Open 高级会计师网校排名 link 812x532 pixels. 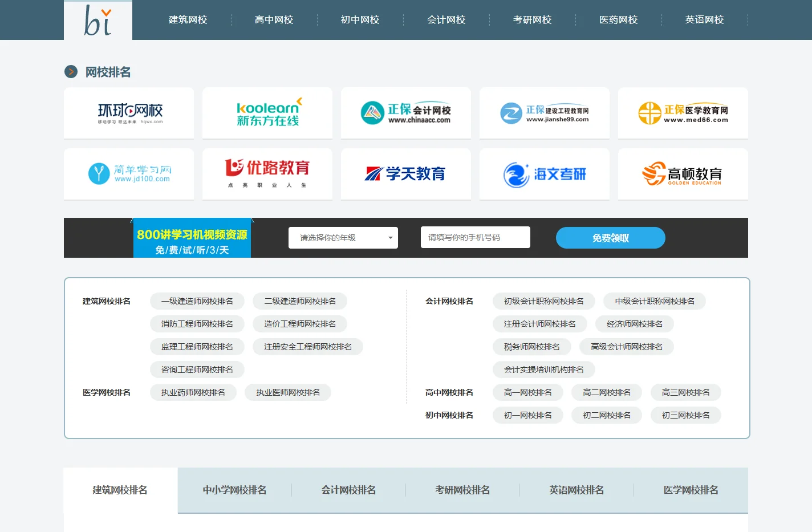click(x=627, y=347)
